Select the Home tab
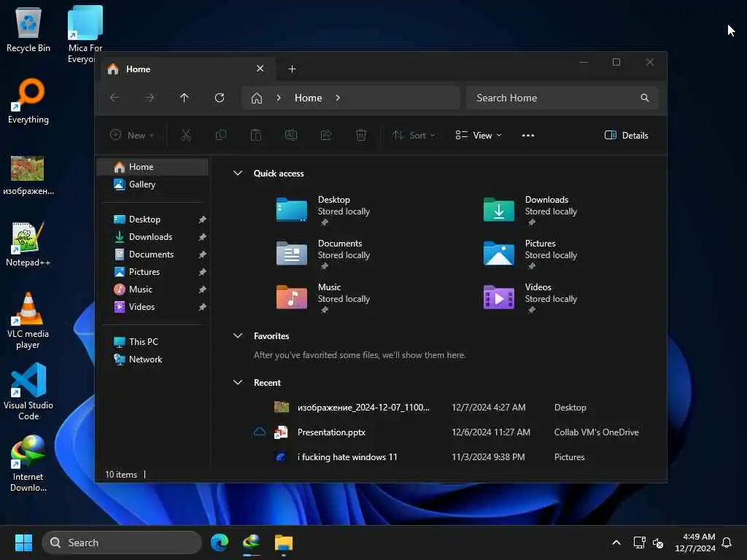This screenshot has height=560, width=747. point(187,69)
